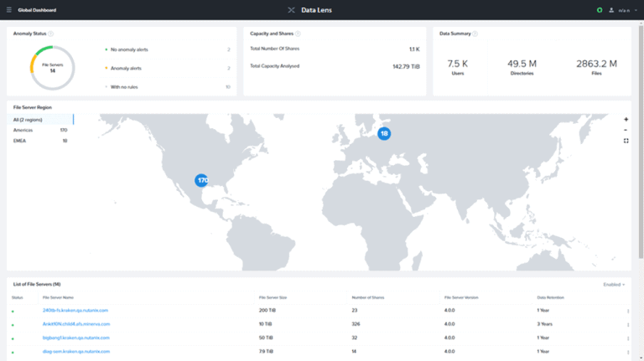Open the 240tb-fs.kraken file server link
644x361 pixels.
click(75, 311)
